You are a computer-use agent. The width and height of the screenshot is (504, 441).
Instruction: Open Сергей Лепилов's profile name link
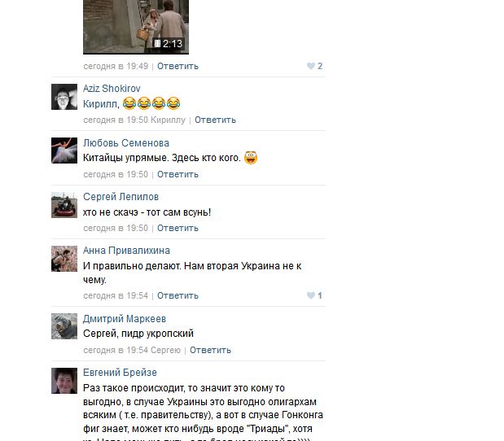coord(121,197)
